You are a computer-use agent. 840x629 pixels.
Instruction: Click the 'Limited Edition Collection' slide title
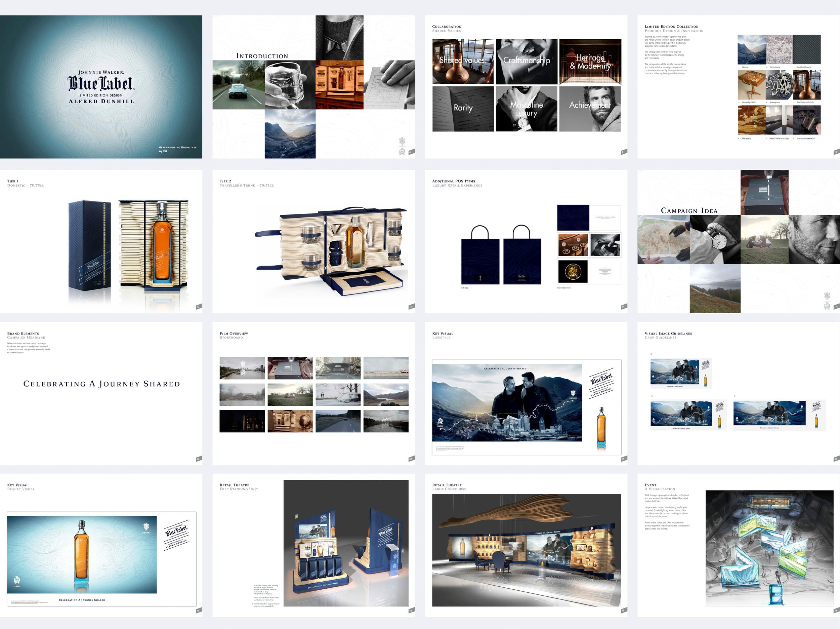(671, 27)
